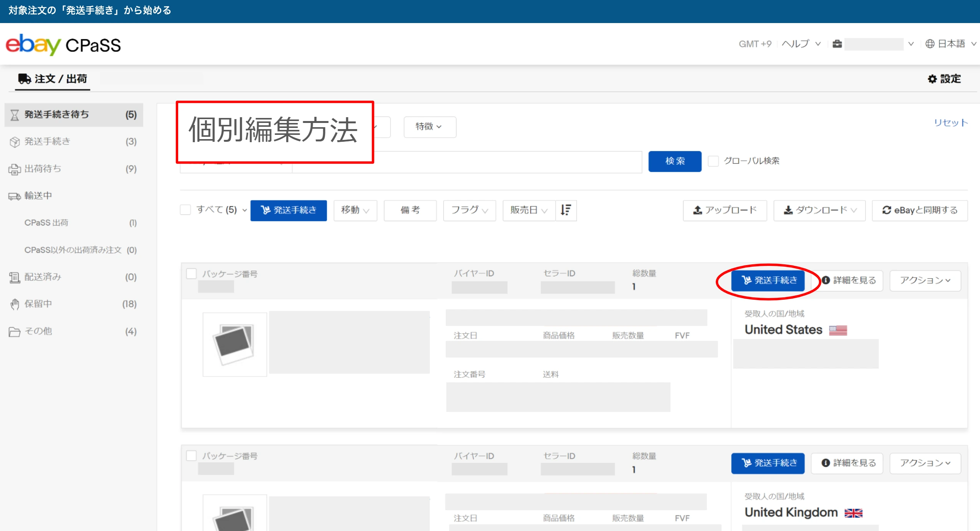Click the cart icon in the bulk 発送手続き button

(266, 210)
